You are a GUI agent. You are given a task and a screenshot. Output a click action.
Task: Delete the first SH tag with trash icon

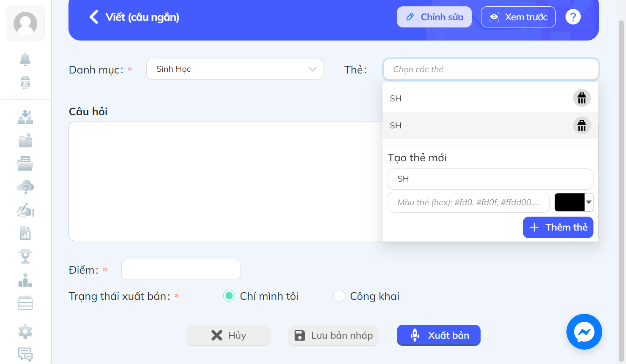coord(582,98)
